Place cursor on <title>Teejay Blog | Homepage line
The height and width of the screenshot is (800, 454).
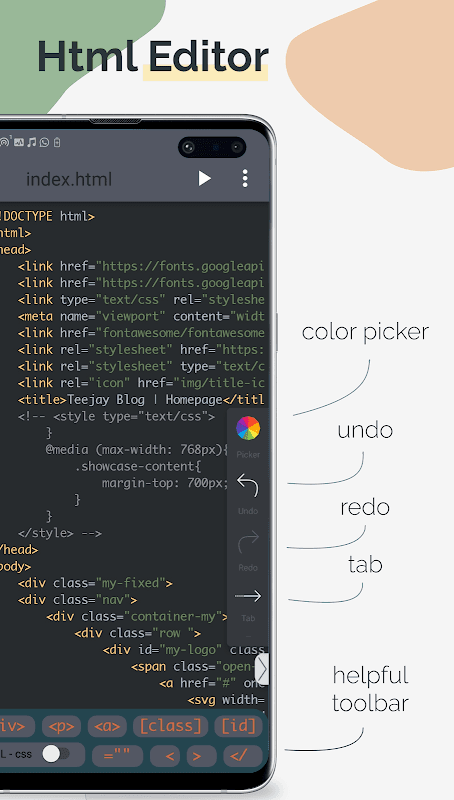pos(141,399)
